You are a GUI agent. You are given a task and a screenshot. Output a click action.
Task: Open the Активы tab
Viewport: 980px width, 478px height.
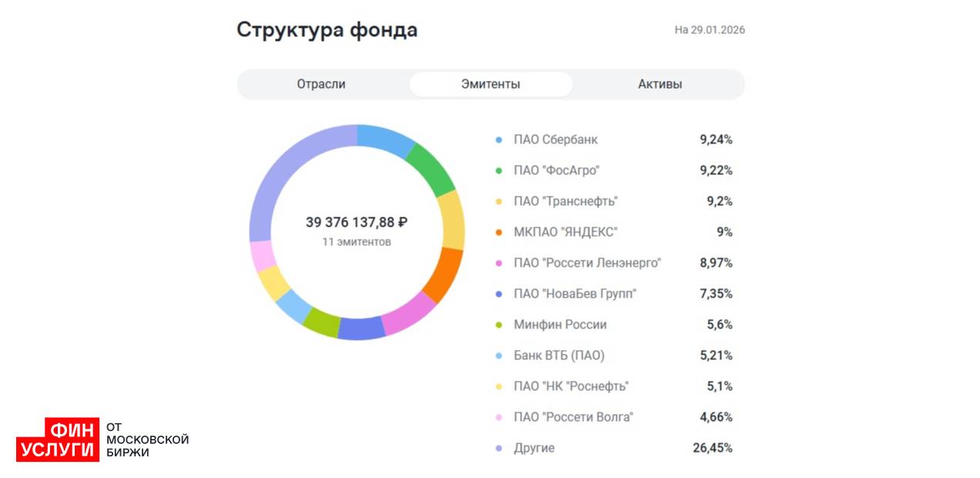tap(659, 85)
